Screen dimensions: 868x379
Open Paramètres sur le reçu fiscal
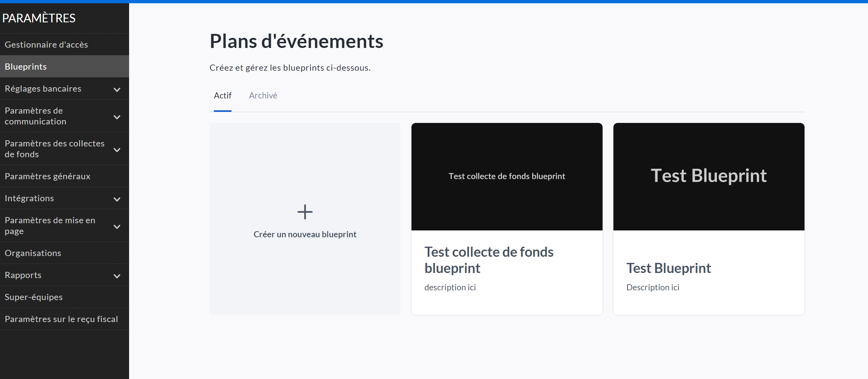click(61, 319)
